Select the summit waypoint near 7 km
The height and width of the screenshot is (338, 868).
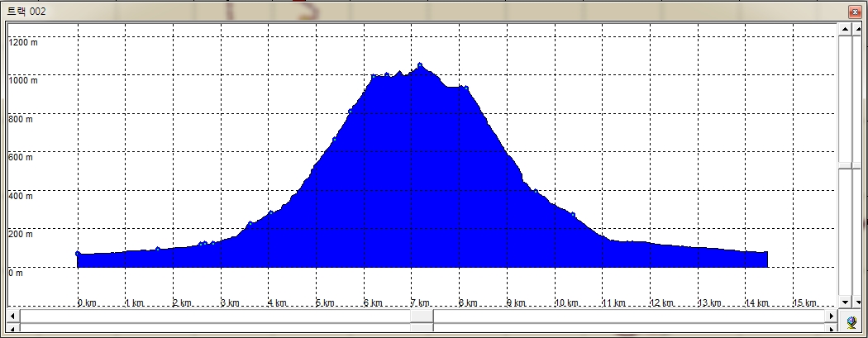(x=420, y=65)
